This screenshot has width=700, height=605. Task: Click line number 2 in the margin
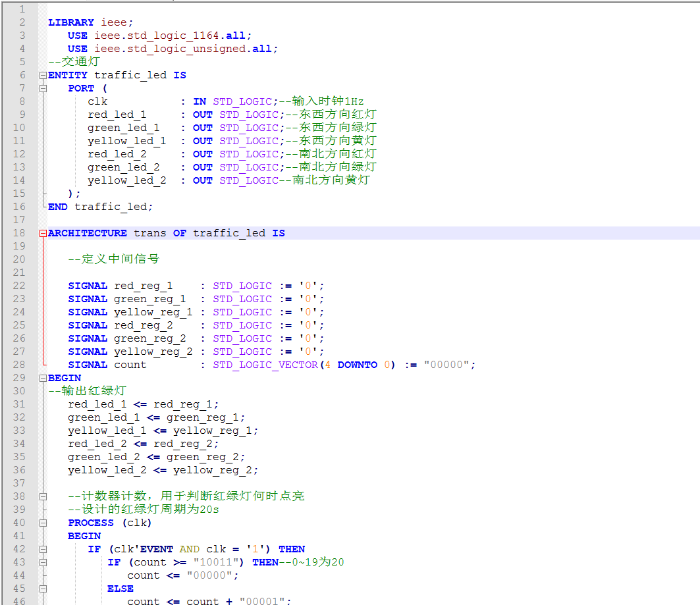coord(22,22)
